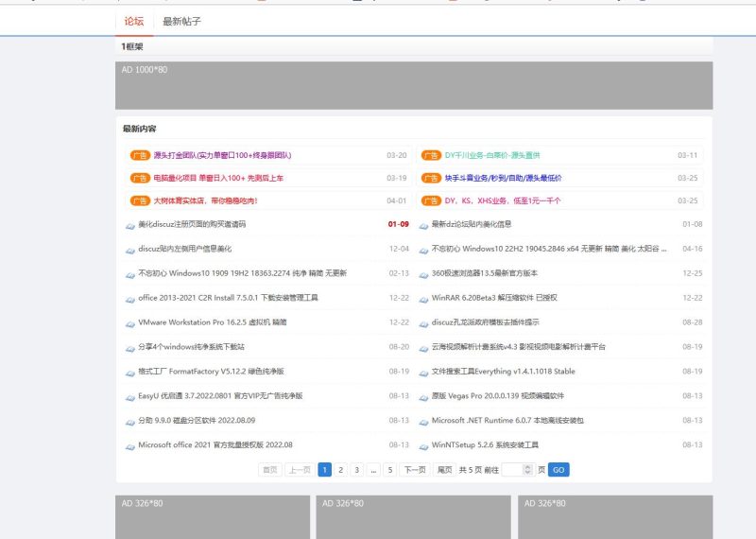Click the icon next to 360极速浏览器 post
Screen dimensions: 756x539
click(x=423, y=273)
